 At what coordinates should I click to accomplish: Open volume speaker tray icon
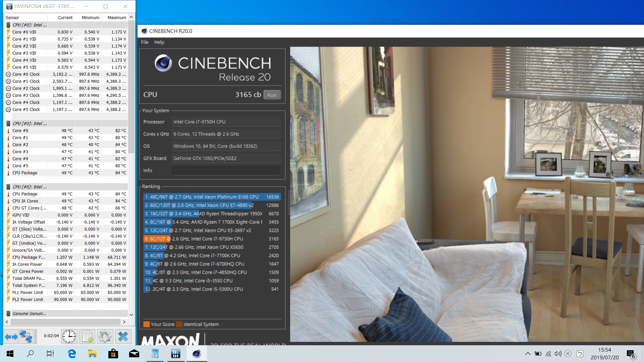[558, 354]
